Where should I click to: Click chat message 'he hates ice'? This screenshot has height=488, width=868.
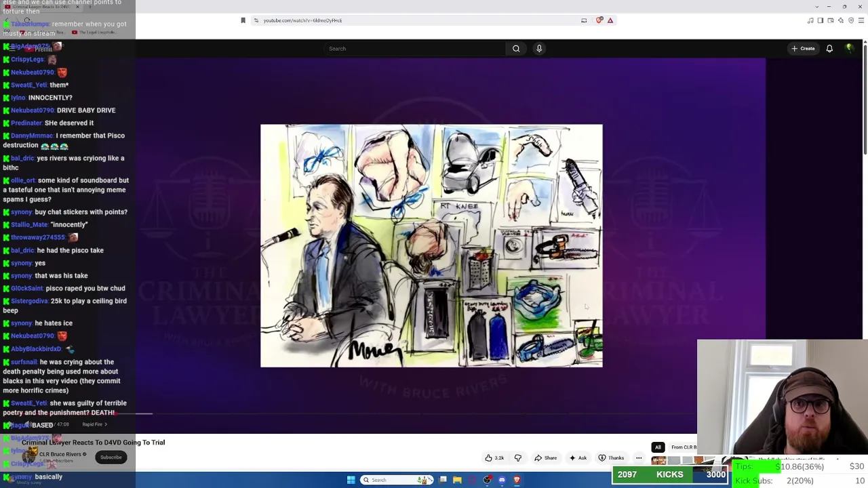coord(54,323)
